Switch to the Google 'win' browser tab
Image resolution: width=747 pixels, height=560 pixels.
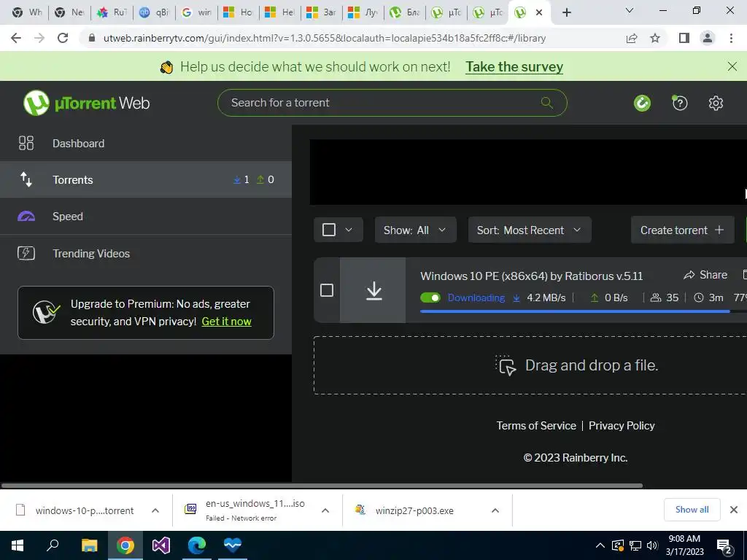point(196,12)
